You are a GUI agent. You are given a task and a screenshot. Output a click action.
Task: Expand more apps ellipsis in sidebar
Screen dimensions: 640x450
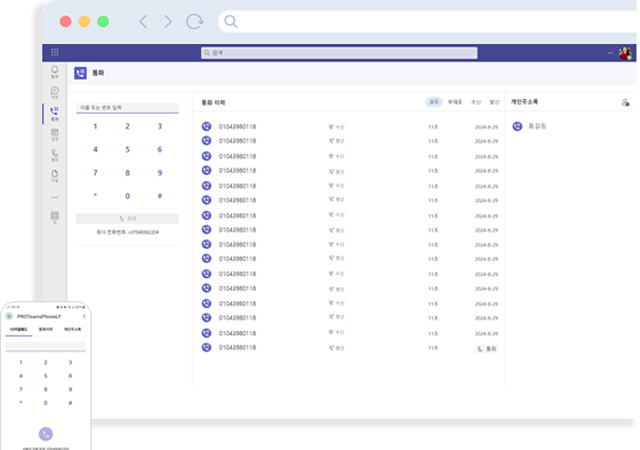54,196
